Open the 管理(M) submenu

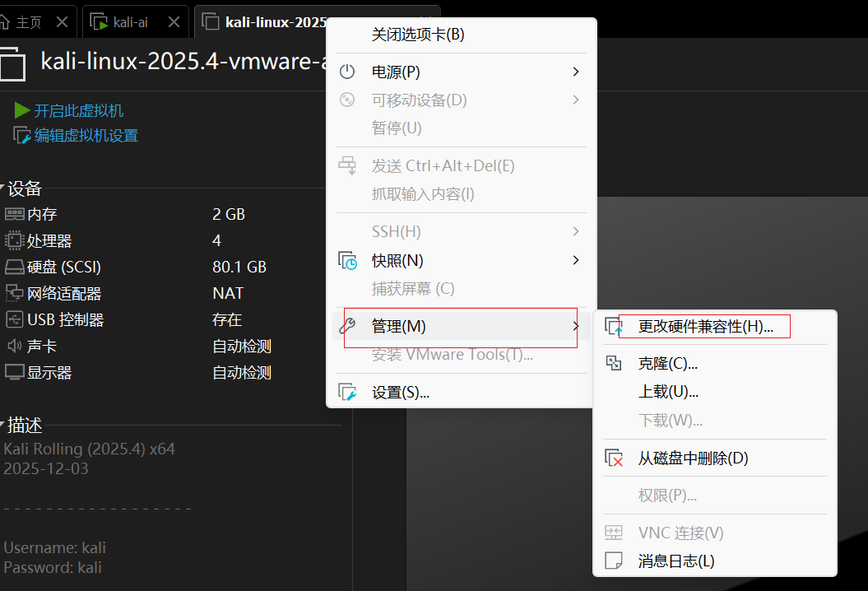[x=461, y=326]
